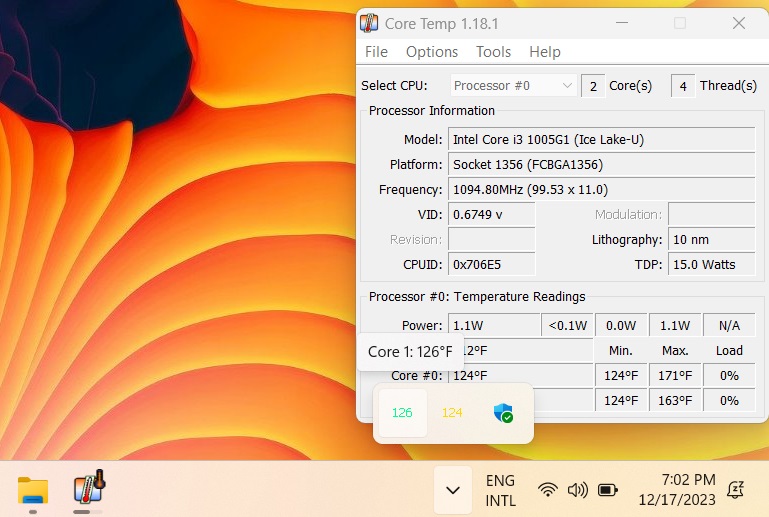Screen dimensions: 769x517
Task: Click Core #0 current temperature 124°F
Action: tap(521, 375)
